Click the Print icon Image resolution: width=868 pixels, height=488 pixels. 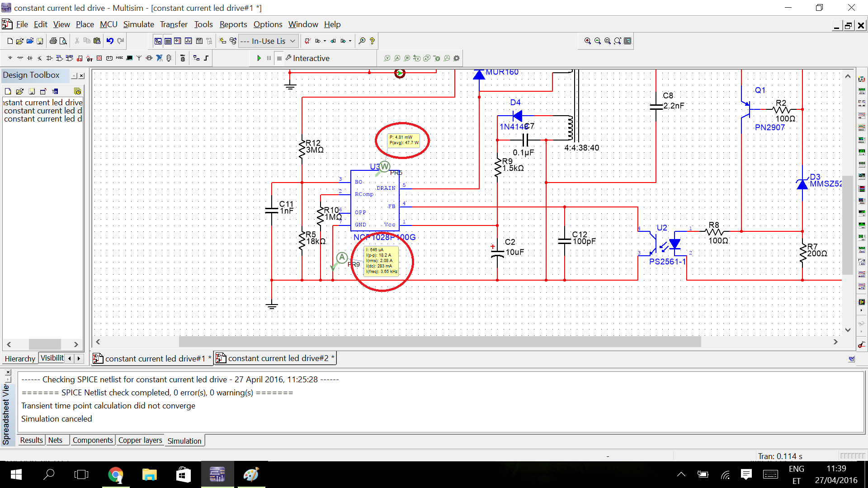coord(53,41)
